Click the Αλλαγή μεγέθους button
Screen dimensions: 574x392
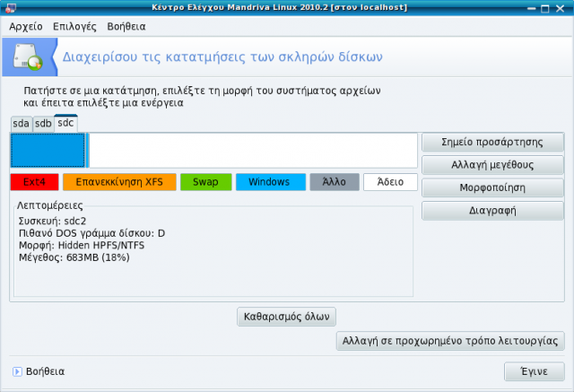(492, 165)
